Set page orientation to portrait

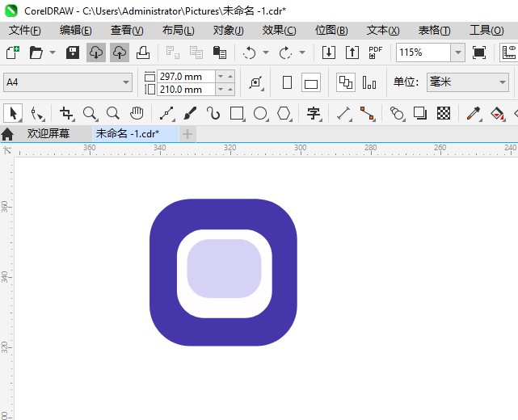point(288,82)
